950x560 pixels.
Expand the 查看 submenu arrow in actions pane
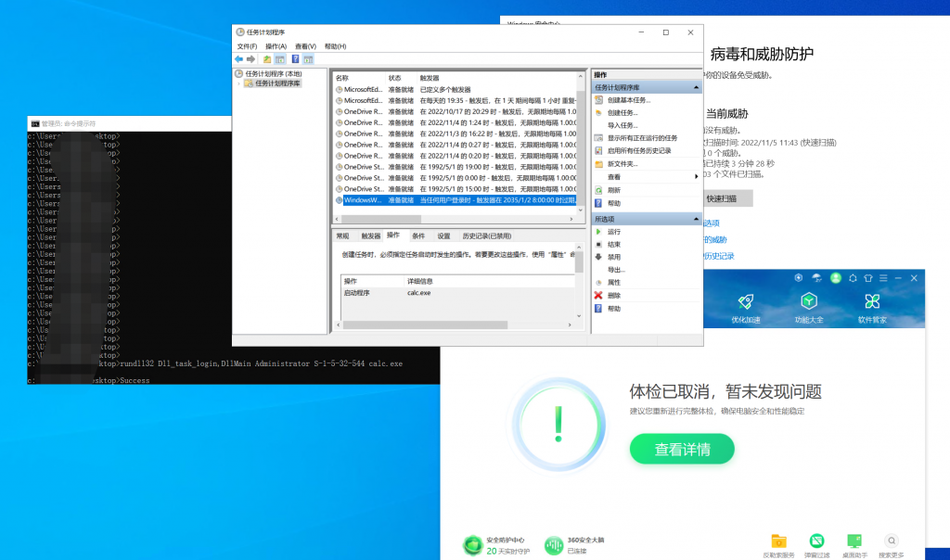coord(696,177)
